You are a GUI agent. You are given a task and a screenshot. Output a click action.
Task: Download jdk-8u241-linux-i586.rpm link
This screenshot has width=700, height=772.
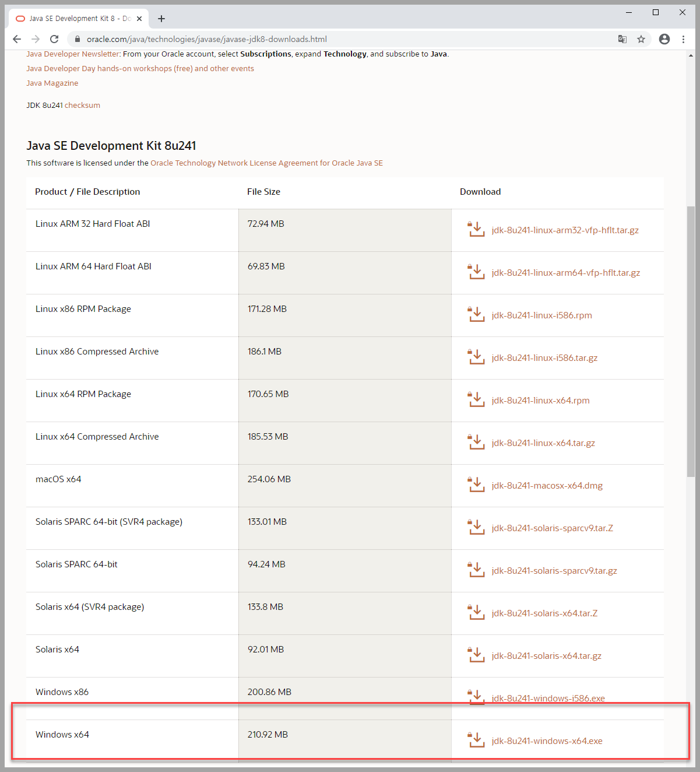pyautogui.click(x=541, y=315)
